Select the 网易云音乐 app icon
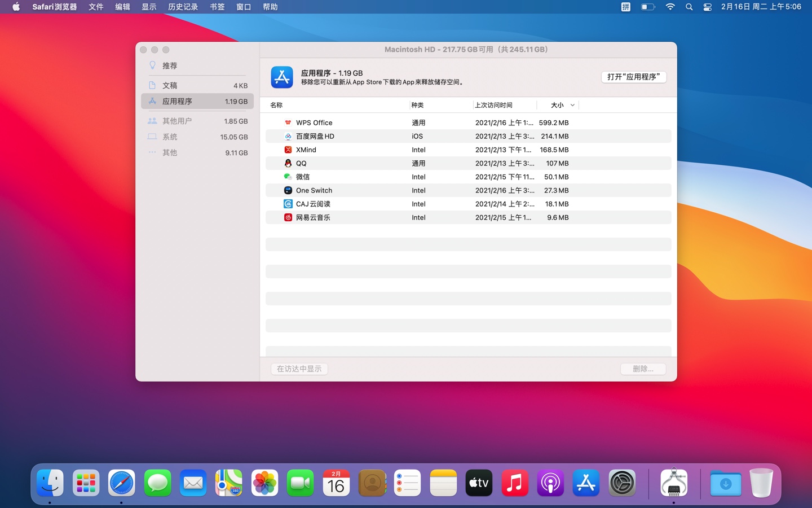The image size is (812, 508). point(288,217)
